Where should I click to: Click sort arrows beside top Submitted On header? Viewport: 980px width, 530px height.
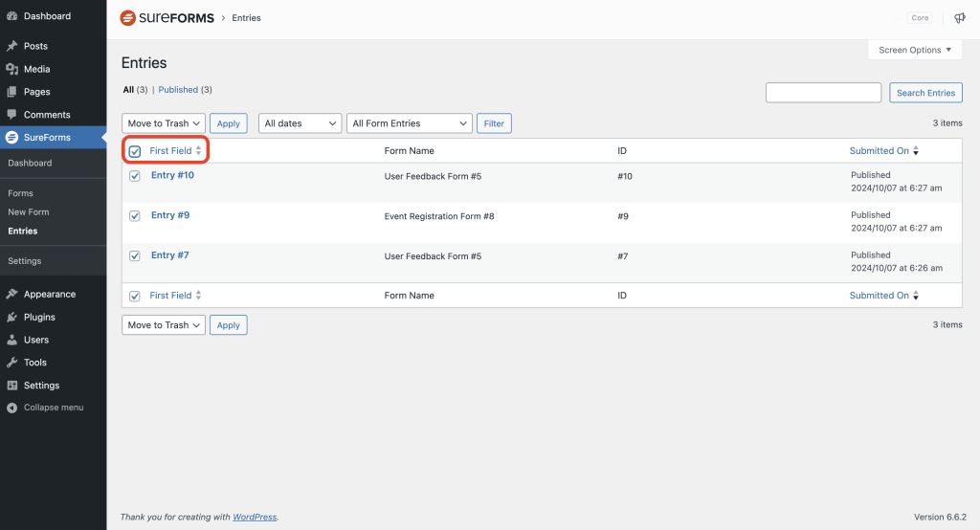(x=916, y=150)
